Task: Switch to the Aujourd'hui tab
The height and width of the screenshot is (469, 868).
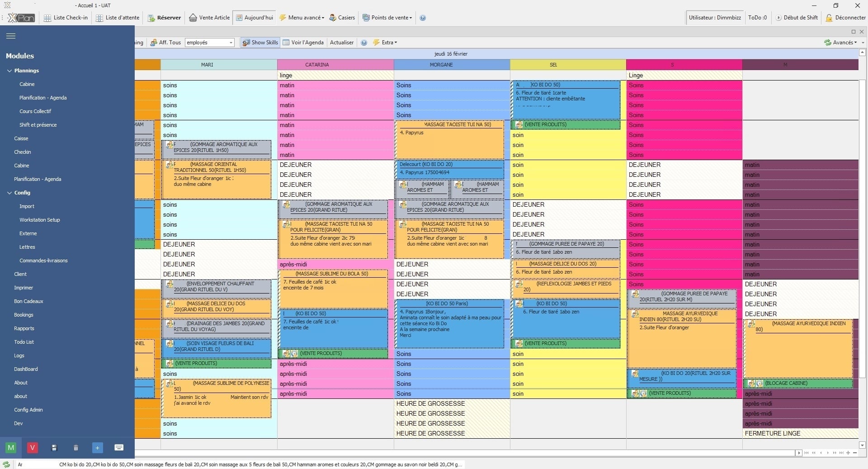Action: (x=254, y=18)
